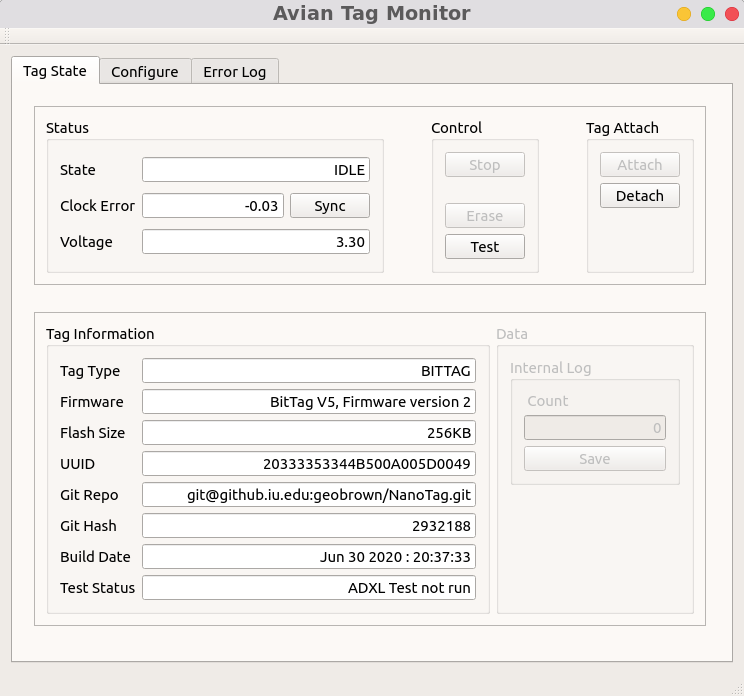Select the Voltage field showing 3.30
The height and width of the screenshot is (696, 744).
pyautogui.click(x=256, y=242)
